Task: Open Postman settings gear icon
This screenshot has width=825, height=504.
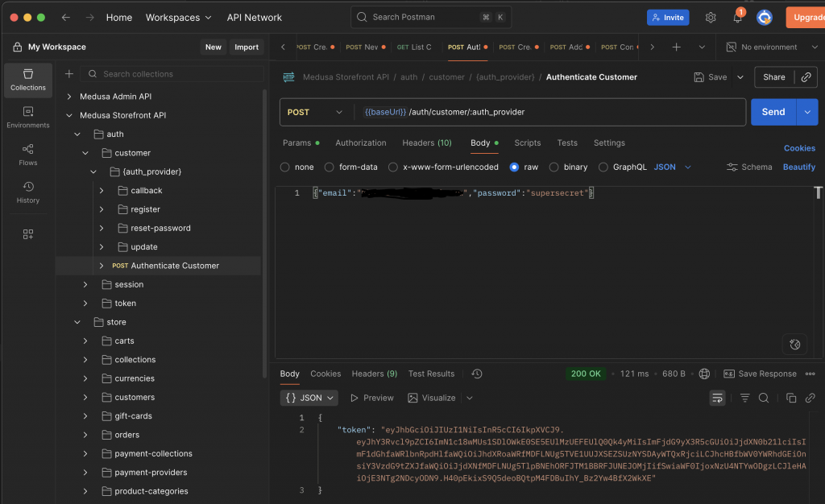Action: point(711,18)
